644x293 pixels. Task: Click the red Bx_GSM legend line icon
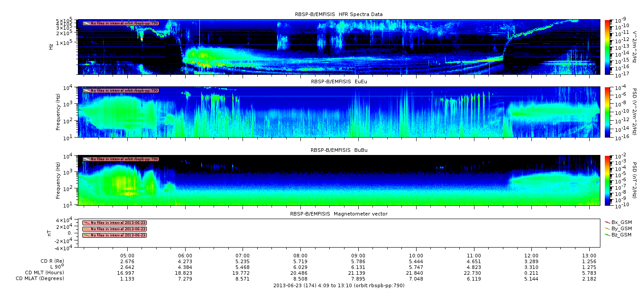coord(608,222)
